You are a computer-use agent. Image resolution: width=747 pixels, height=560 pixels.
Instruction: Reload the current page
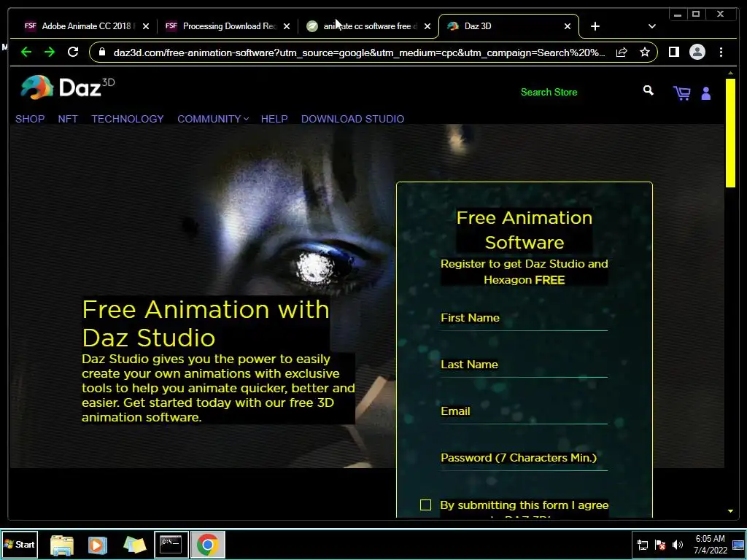(73, 52)
